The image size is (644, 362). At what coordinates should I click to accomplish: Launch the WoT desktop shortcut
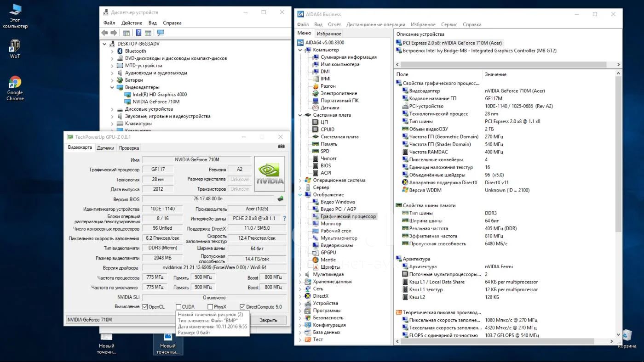pos(15,49)
